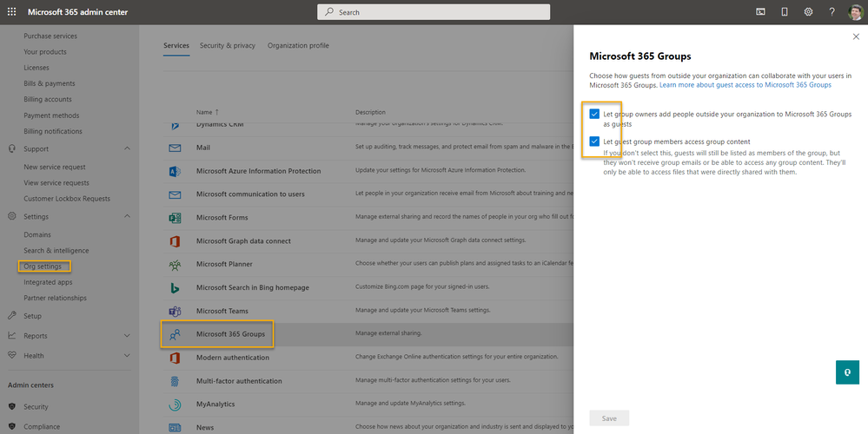Switch to the Services tab
Screen dimensions: 868x434
176,46
